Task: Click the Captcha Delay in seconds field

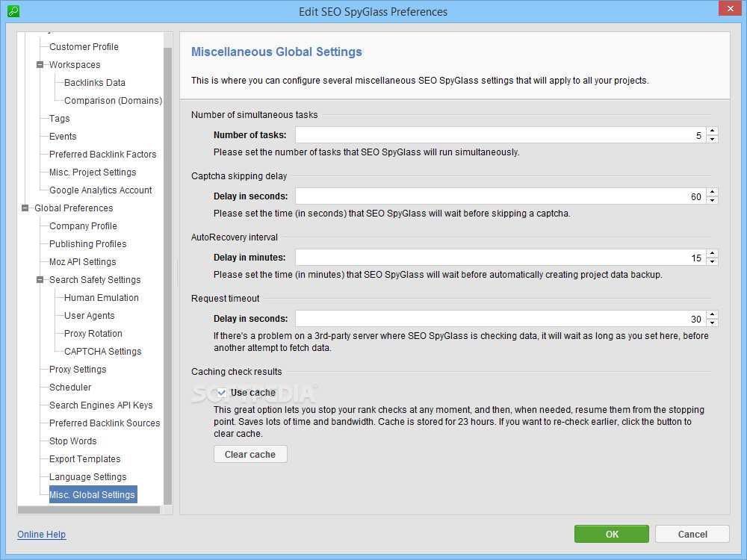Action: 500,196
